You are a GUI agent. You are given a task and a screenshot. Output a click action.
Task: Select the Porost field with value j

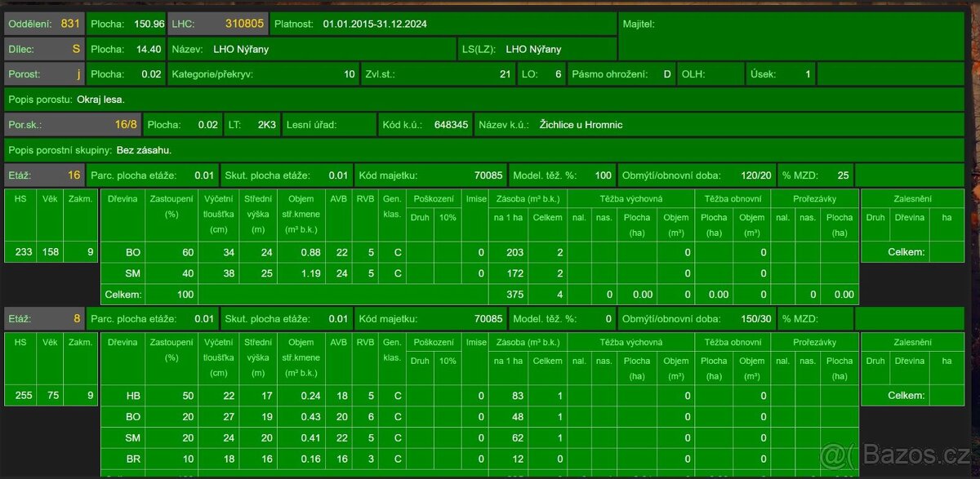(x=43, y=74)
